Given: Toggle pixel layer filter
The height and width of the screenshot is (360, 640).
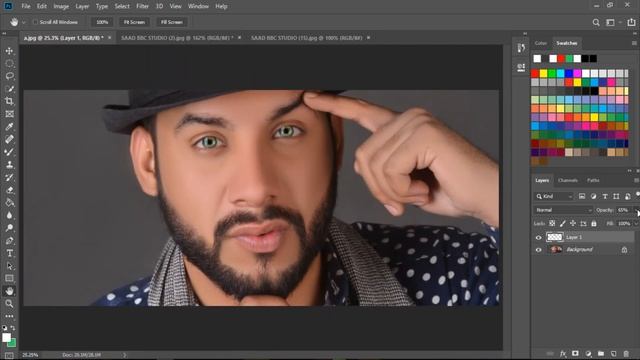Looking at the screenshot, I should (582, 196).
